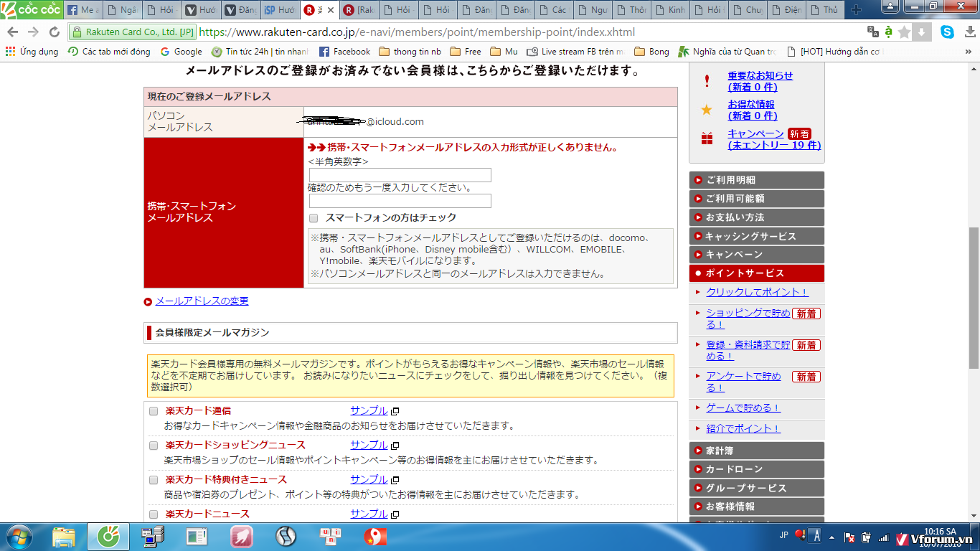Switch to the Kinh tab
The height and width of the screenshot is (551, 980).
(671, 10)
